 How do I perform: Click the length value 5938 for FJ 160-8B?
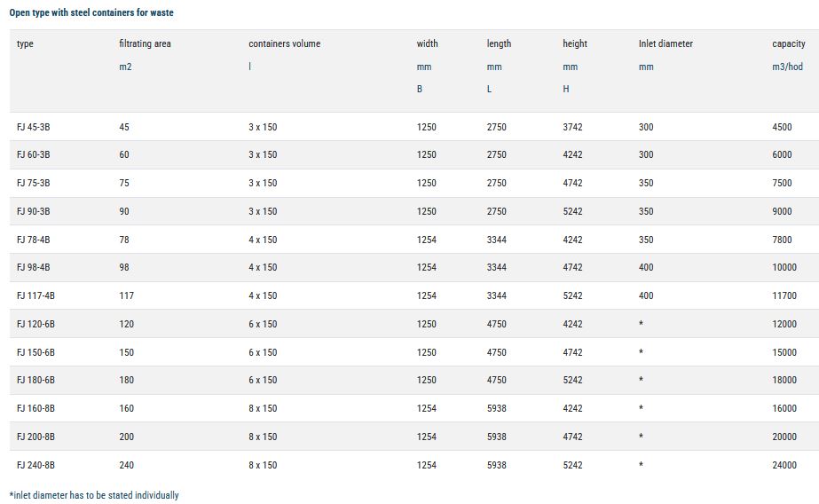(497, 408)
